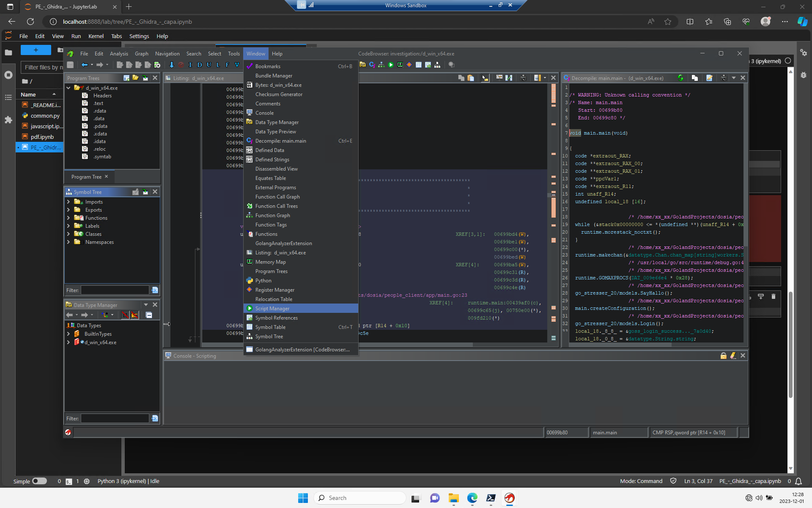This screenshot has height=508, width=812.
Task: Set a bookmark with the orange diamond icon
Action: click(409, 64)
